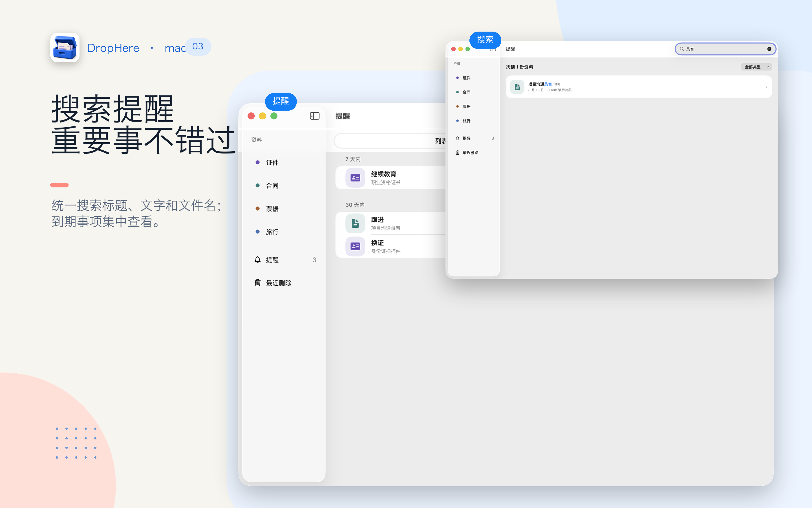This screenshot has height=508, width=812.
Task: Click the chevron on the 项目沟通录音 result row
Action: click(x=766, y=87)
